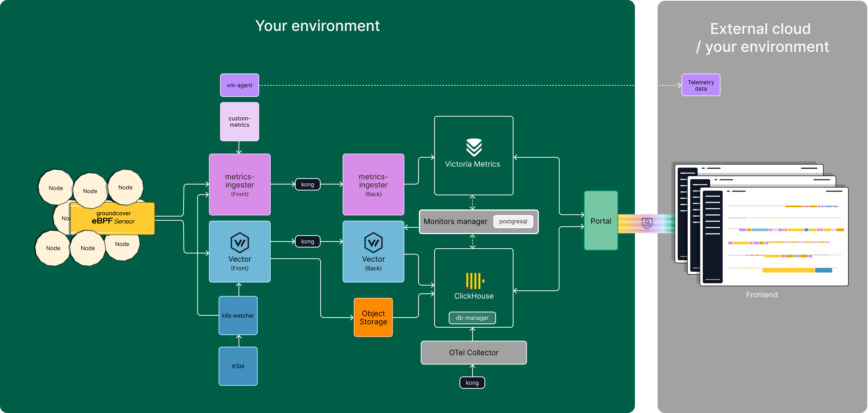Click the OTel Collector box

pyautogui.click(x=473, y=352)
